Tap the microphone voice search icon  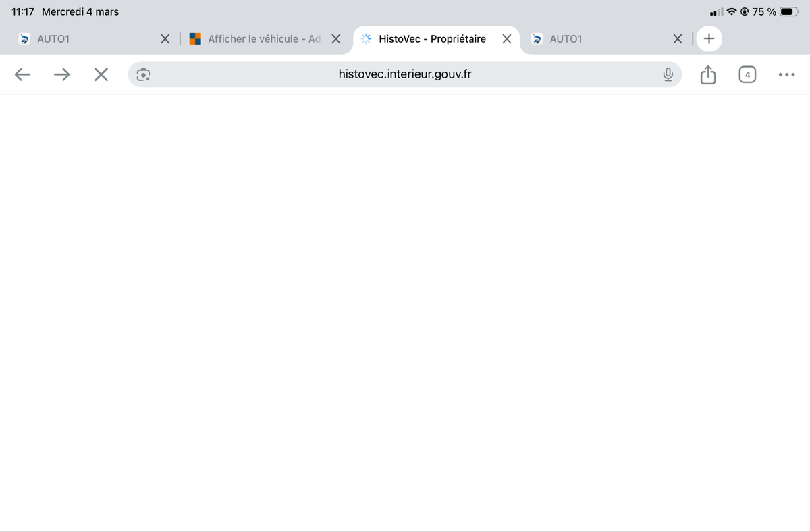coord(668,74)
